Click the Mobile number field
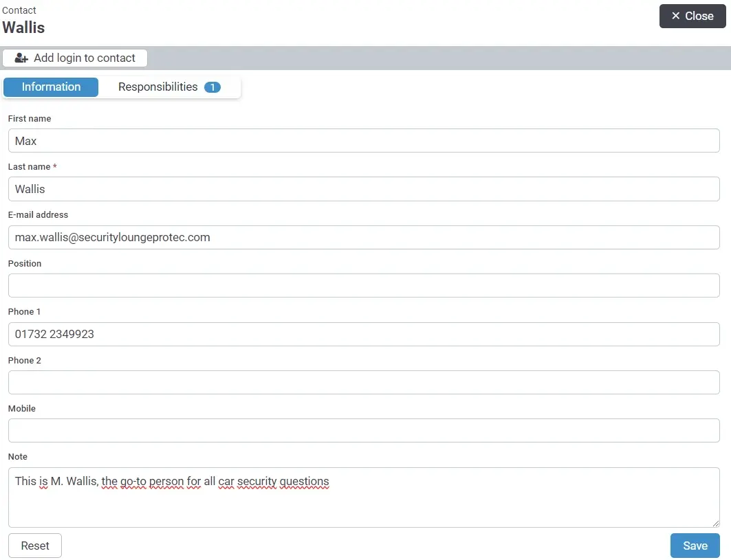 pyautogui.click(x=363, y=430)
